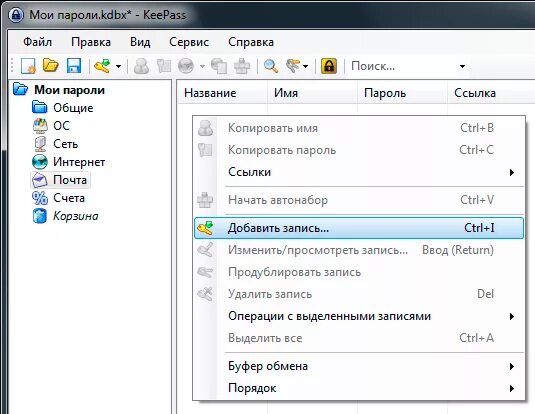Open the Сервис menu
The width and height of the screenshot is (535, 414).
pyautogui.click(x=189, y=42)
